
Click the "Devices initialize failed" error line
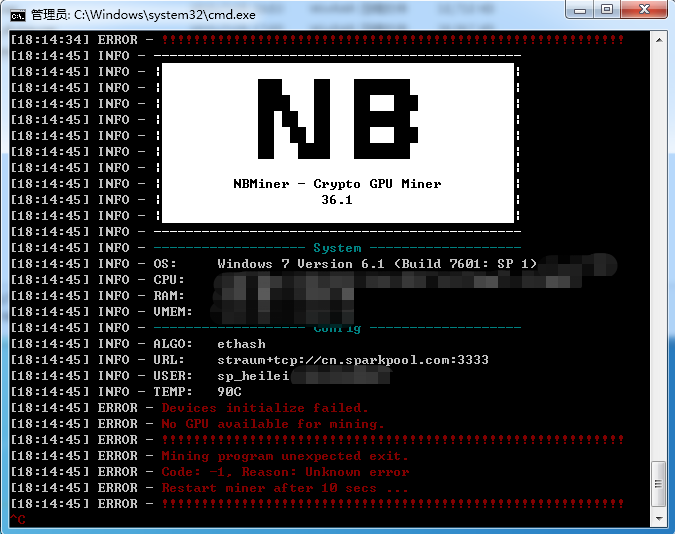pyautogui.click(x=265, y=408)
